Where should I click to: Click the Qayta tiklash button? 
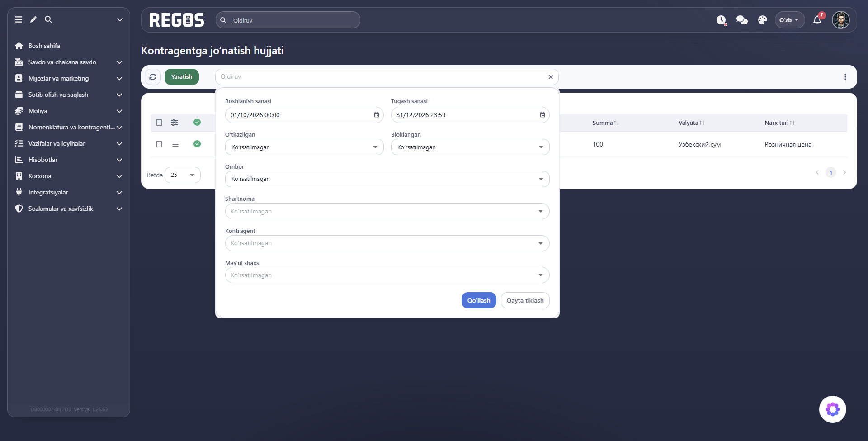(x=525, y=300)
